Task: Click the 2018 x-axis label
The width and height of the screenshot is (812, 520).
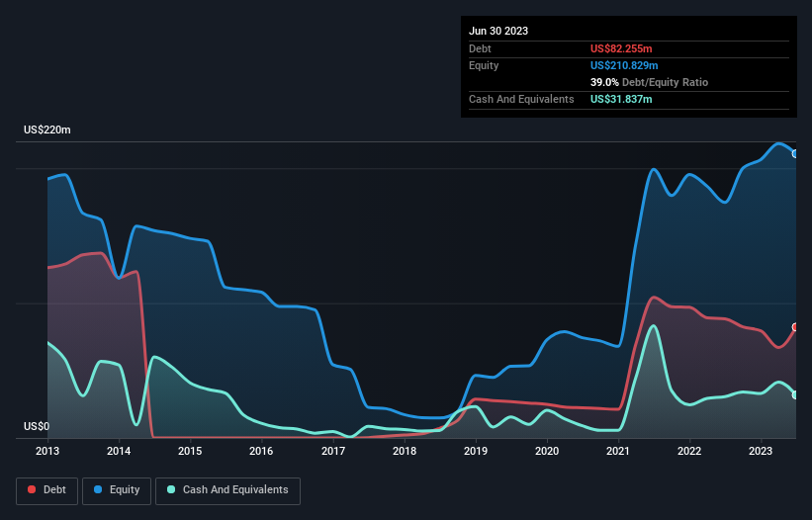Action: click(x=405, y=451)
